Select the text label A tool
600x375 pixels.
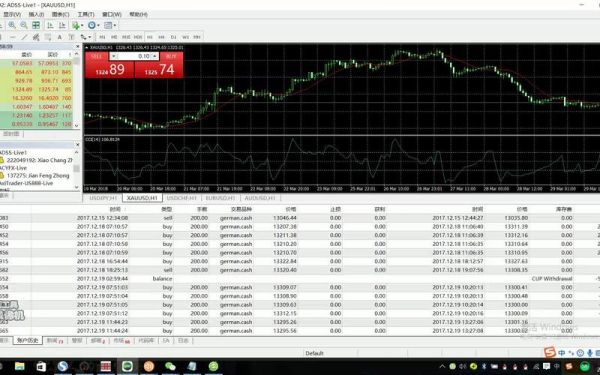point(60,37)
